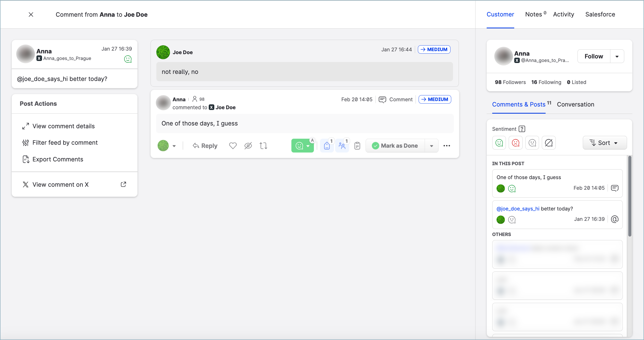Open the labels tag icon
644x340 pixels.
pos(327,146)
